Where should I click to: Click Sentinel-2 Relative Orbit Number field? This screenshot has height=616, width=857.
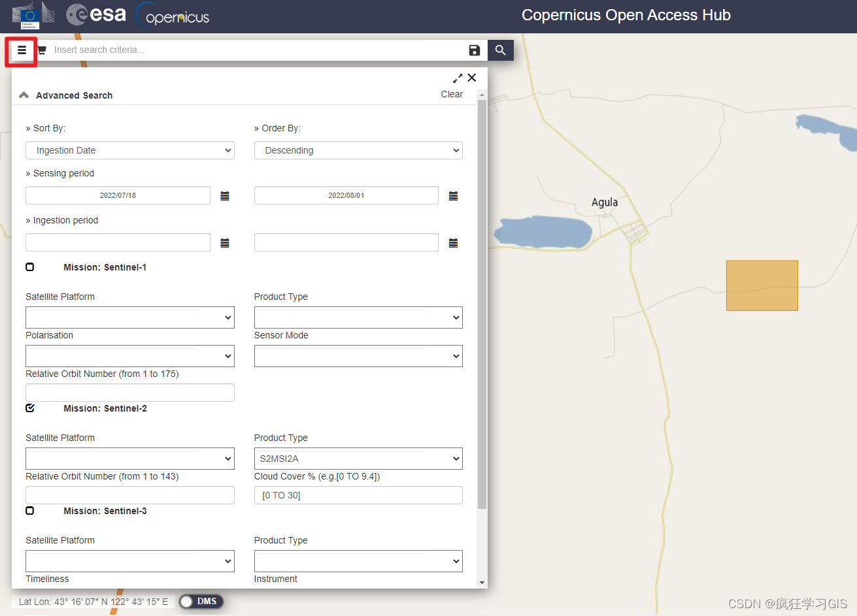(130, 495)
